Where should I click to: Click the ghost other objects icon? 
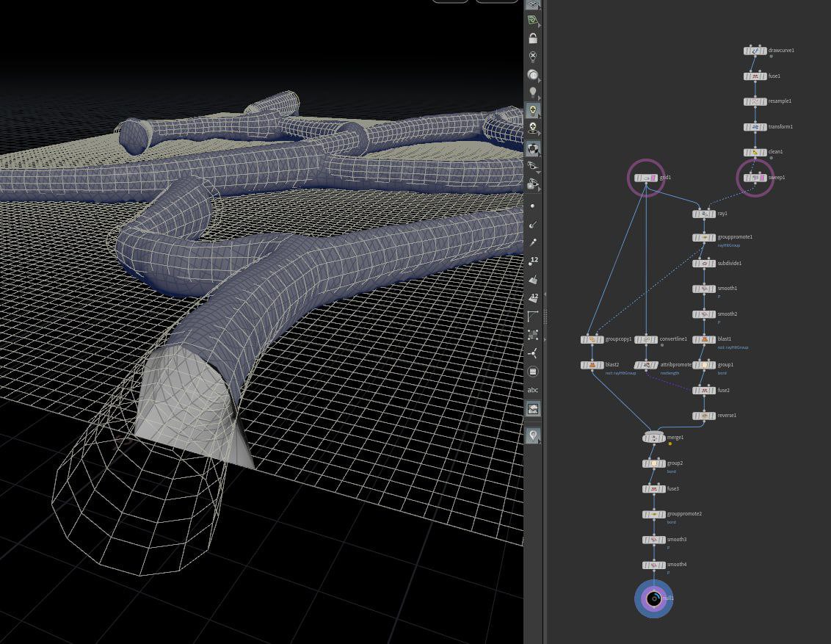[533, 184]
